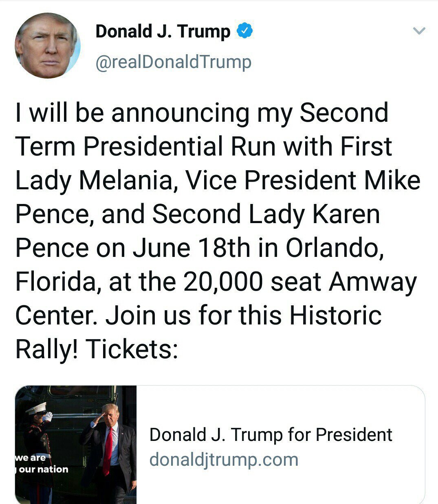The height and width of the screenshot is (504, 438).
Task: Click the 'Amway Center.' words in the tweet
Action: tap(372, 282)
